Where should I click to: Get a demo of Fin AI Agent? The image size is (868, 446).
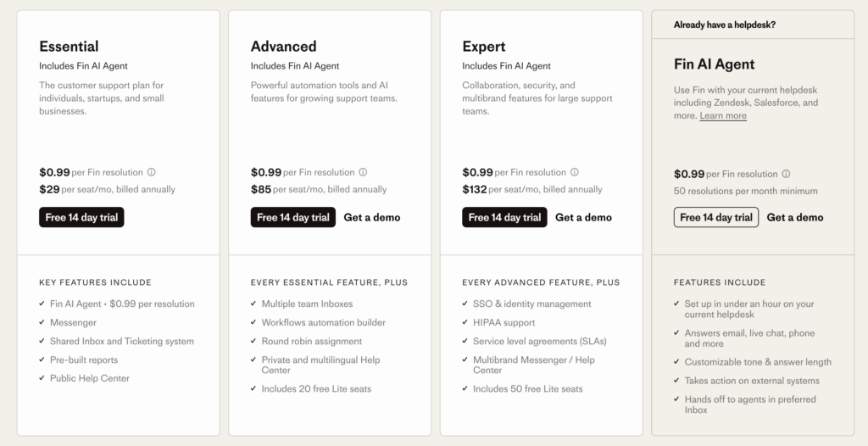click(795, 217)
